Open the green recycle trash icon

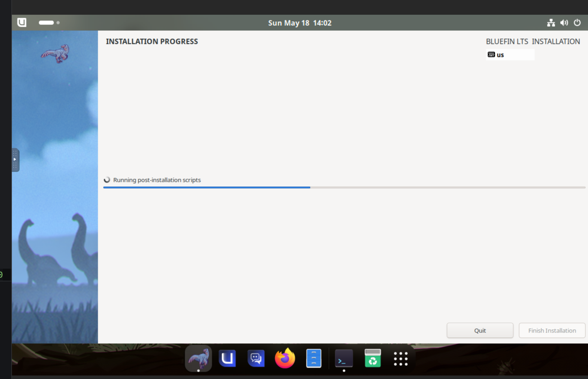[373, 358]
